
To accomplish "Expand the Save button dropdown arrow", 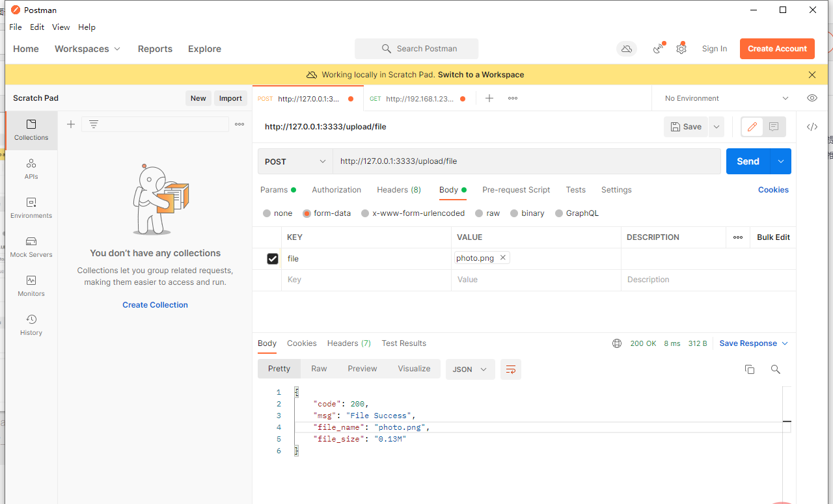I will (x=717, y=127).
